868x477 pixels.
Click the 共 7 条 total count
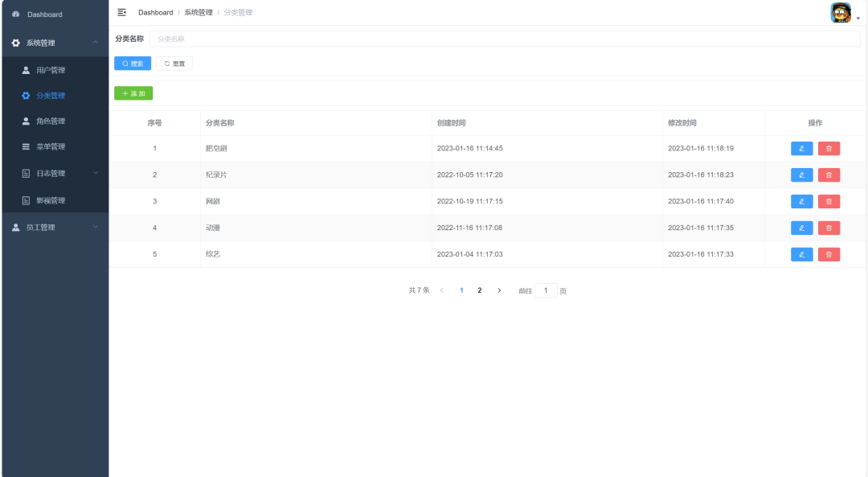(x=419, y=290)
